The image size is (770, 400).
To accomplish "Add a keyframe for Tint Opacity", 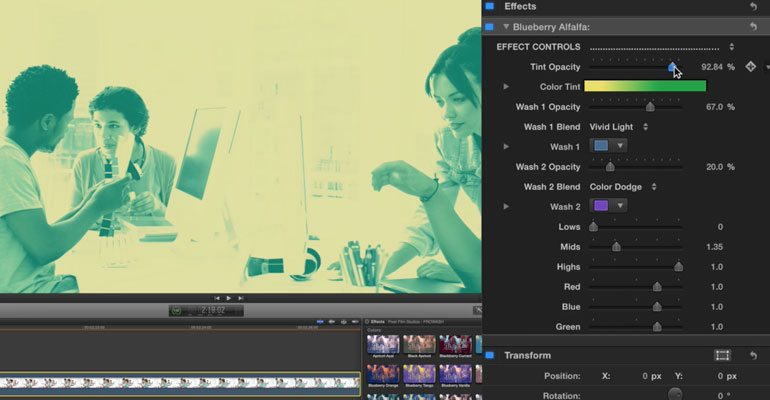I will tap(750, 66).
